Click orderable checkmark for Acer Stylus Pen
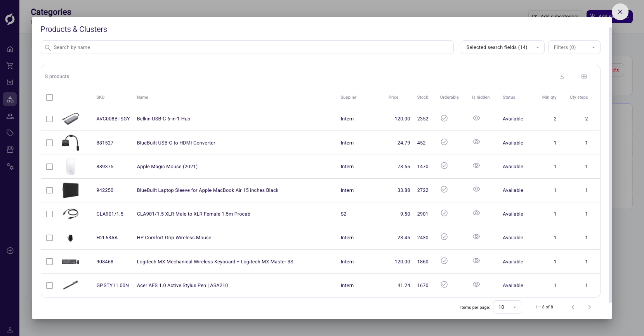This screenshot has height=336, width=644. [x=444, y=284]
